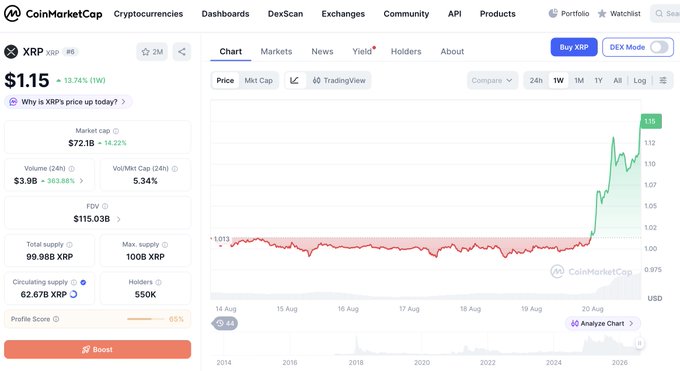
Task: Open the Dashboards menu
Action: pyautogui.click(x=225, y=14)
